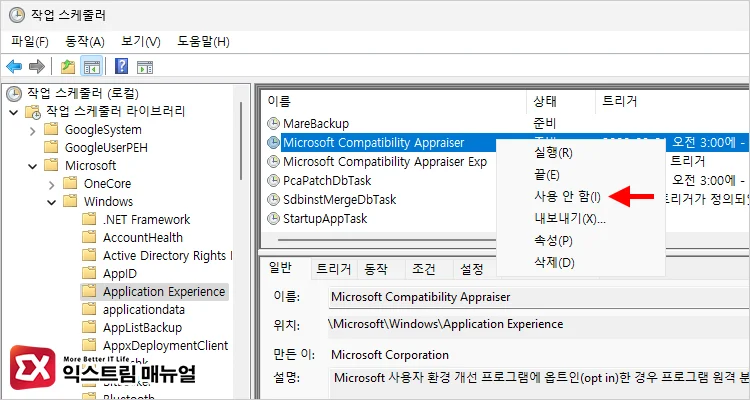Click the clock icon beside PcaPatchDbTask
The image size is (750, 400).
click(273, 180)
